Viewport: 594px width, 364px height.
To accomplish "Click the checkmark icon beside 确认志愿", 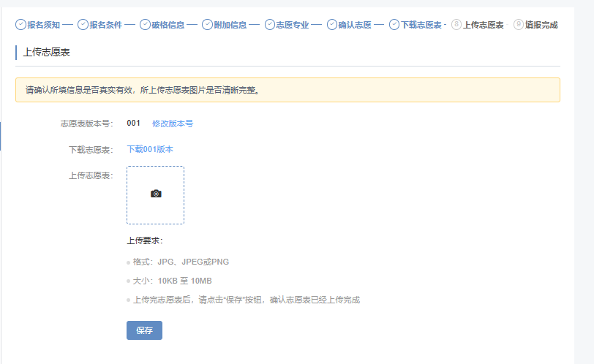I will 332,25.
